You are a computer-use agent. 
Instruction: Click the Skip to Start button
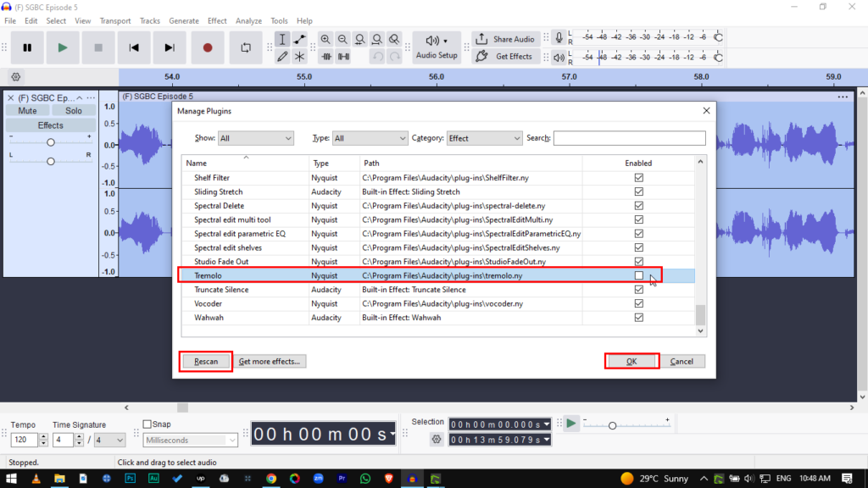[134, 48]
